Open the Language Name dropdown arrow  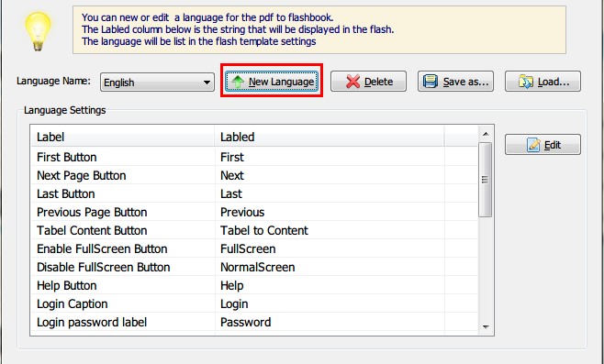click(x=207, y=83)
